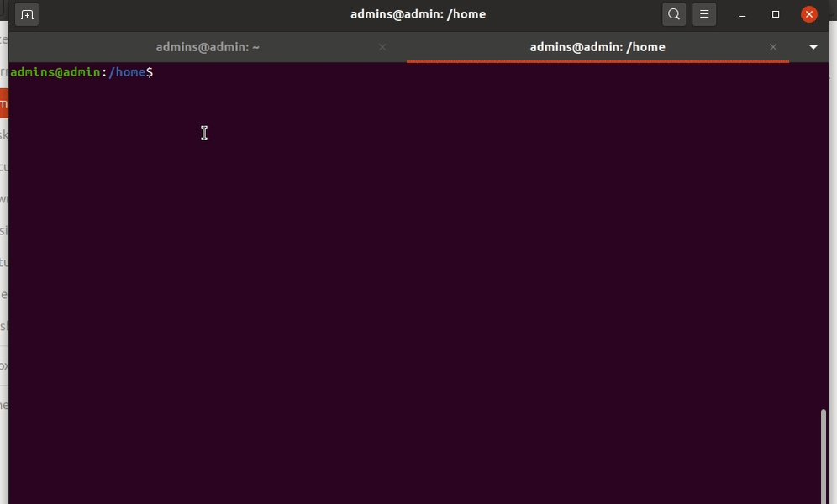Minimize the terminal window

coord(742,15)
